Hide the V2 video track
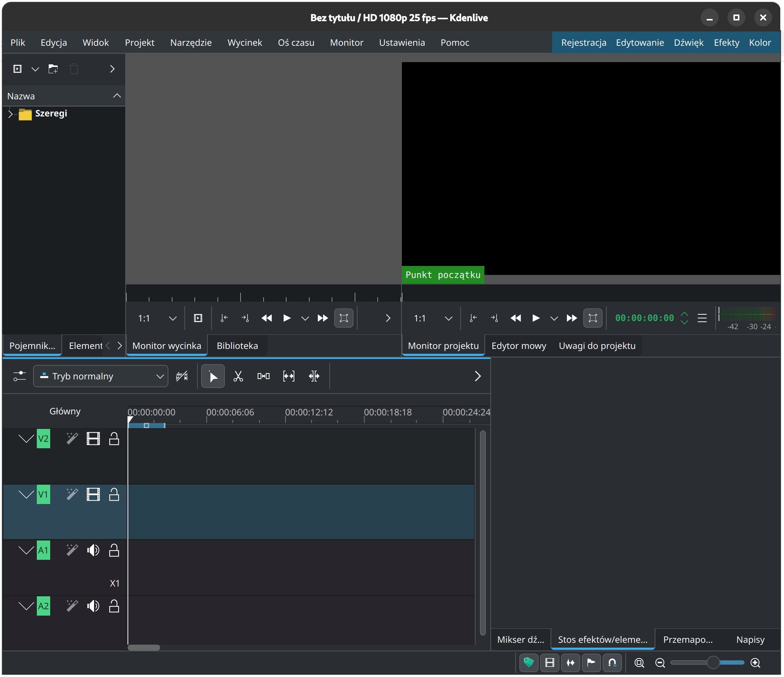The image size is (784, 677). click(x=93, y=439)
